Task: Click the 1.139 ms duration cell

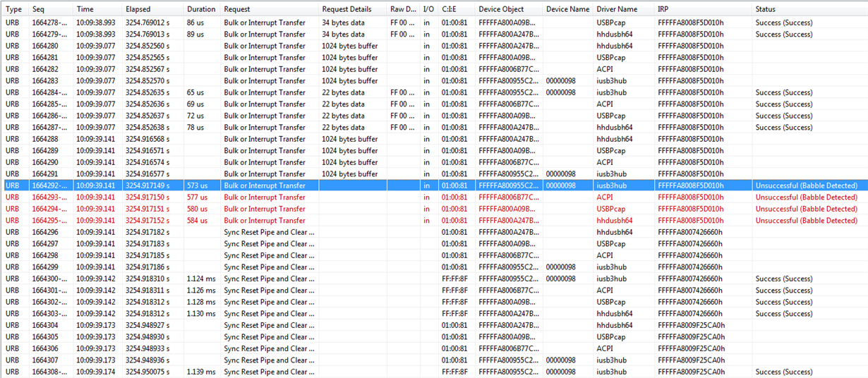Action: (x=201, y=372)
